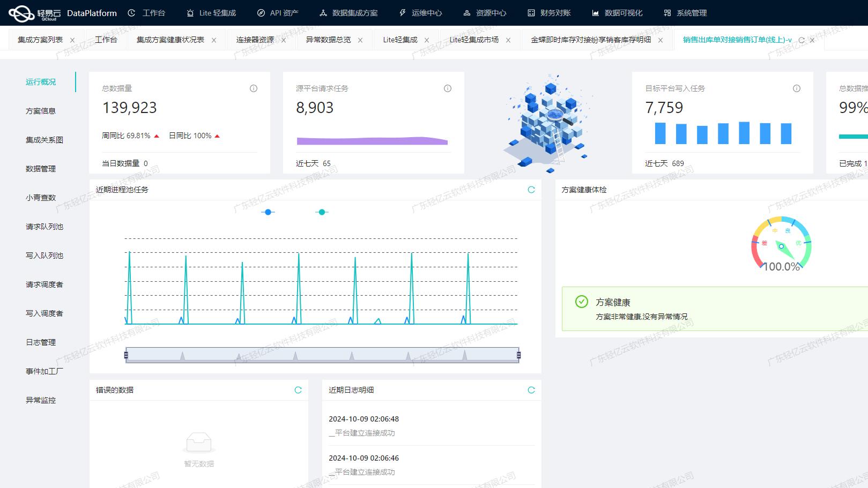Click the 轻易云 QCloud logo icon

point(20,12)
